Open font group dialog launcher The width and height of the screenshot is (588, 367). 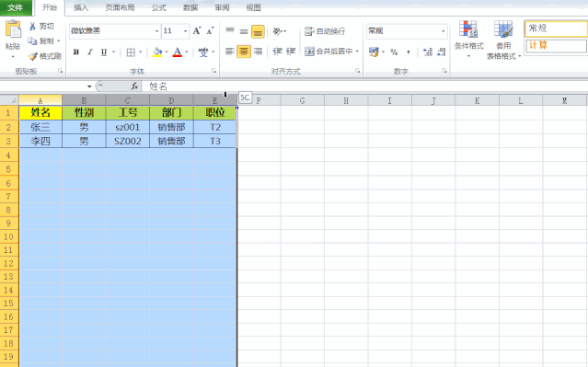pyautogui.click(x=213, y=71)
